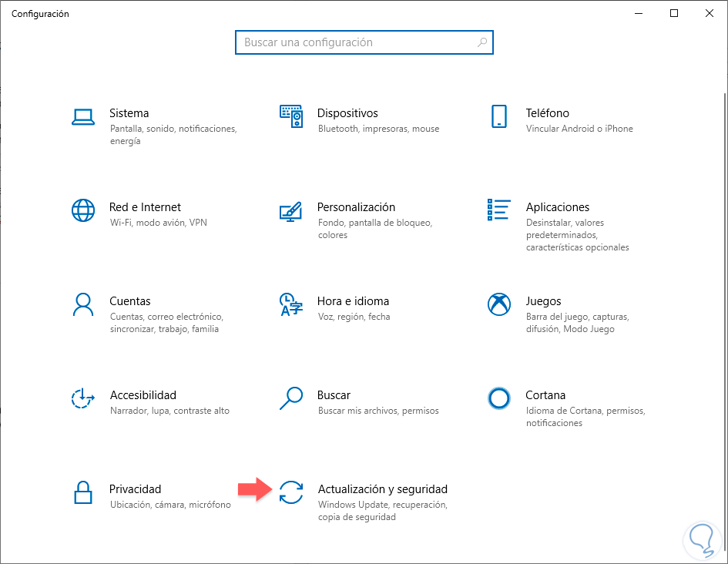The height and width of the screenshot is (564, 728).
Task: Go to Teléfono settings title
Action: [548, 113]
